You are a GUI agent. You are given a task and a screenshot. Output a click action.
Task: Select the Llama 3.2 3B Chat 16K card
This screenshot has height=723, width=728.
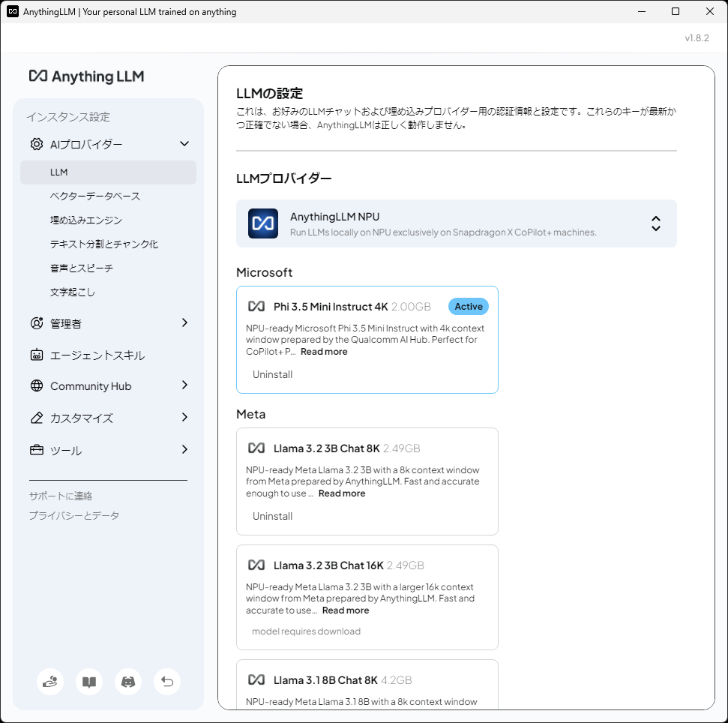coord(367,597)
